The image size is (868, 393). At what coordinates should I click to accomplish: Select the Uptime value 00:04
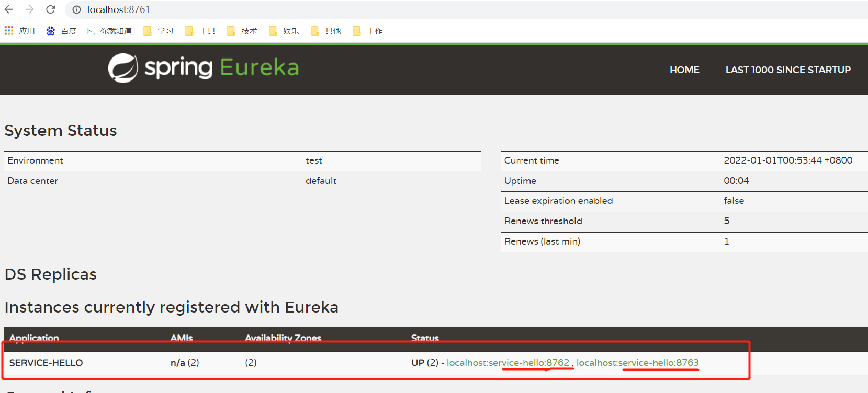[x=736, y=181]
